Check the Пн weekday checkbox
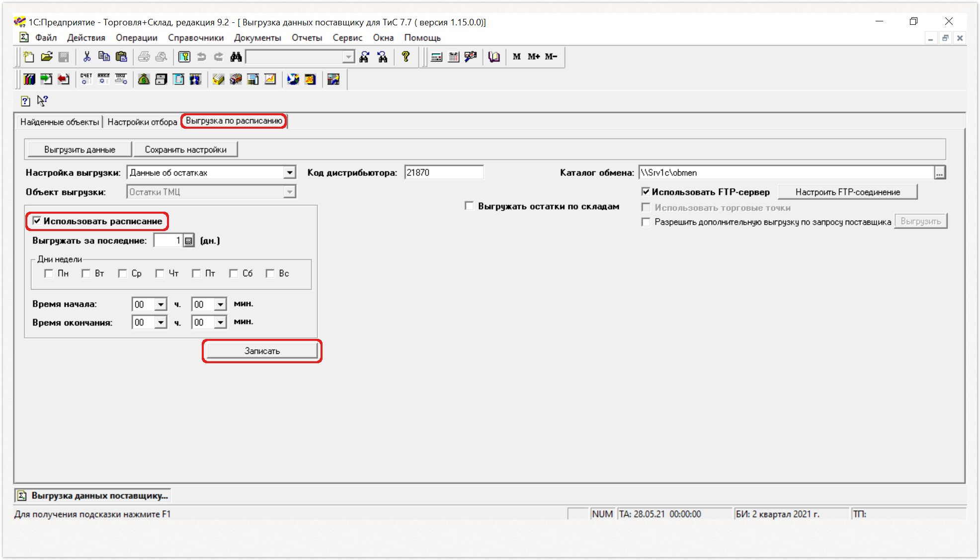980x560 pixels. [x=49, y=273]
